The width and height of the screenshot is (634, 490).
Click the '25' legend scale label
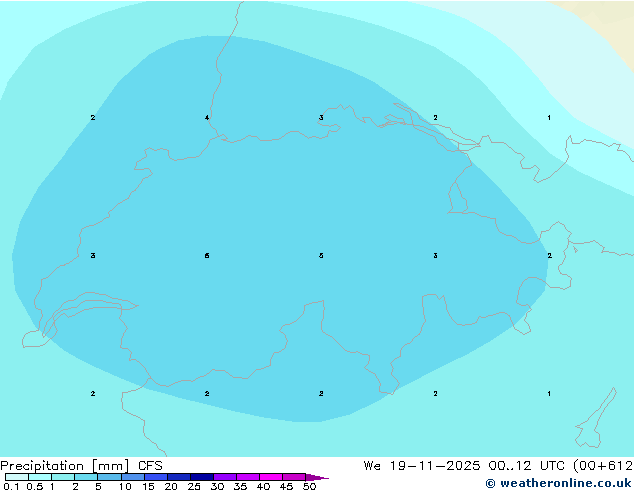point(194,486)
